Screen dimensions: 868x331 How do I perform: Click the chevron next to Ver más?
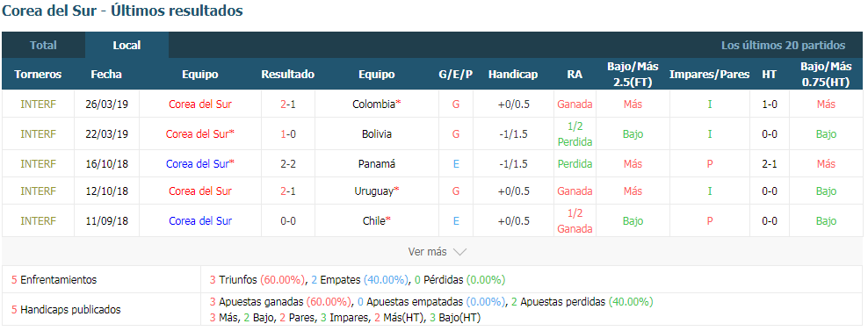[x=459, y=252]
